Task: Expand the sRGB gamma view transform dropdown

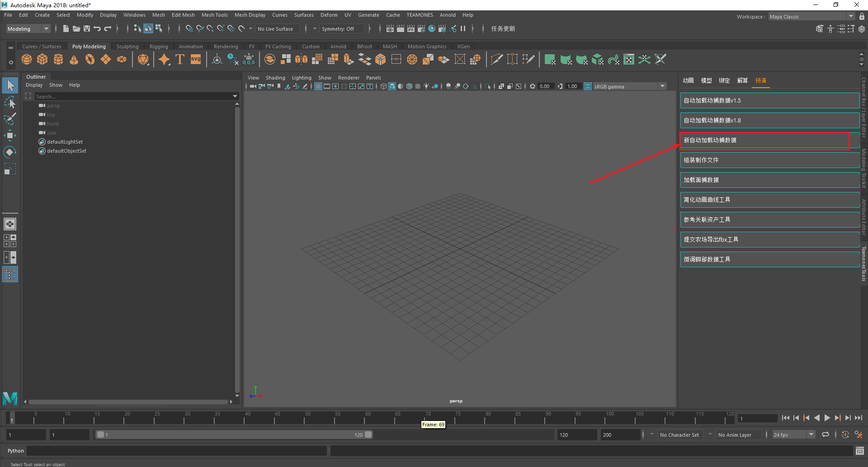Action: [x=663, y=86]
